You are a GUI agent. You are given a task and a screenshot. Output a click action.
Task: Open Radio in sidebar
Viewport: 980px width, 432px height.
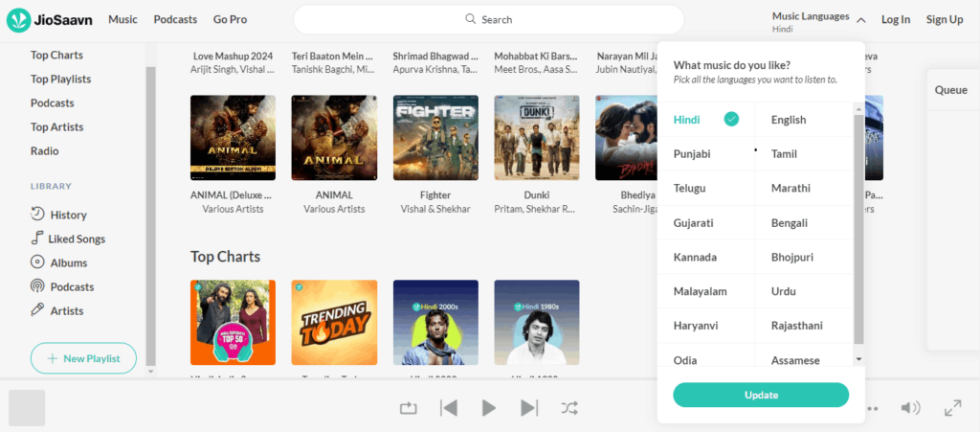(44, 150)
